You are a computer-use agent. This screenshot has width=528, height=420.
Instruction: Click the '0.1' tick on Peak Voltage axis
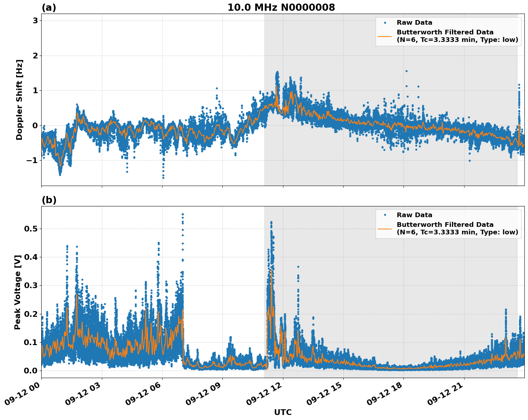click(31, 342)
